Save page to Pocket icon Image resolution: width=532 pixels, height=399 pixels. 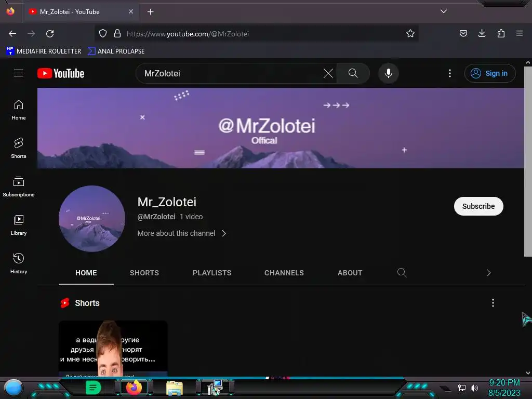[x=463, y=33]
